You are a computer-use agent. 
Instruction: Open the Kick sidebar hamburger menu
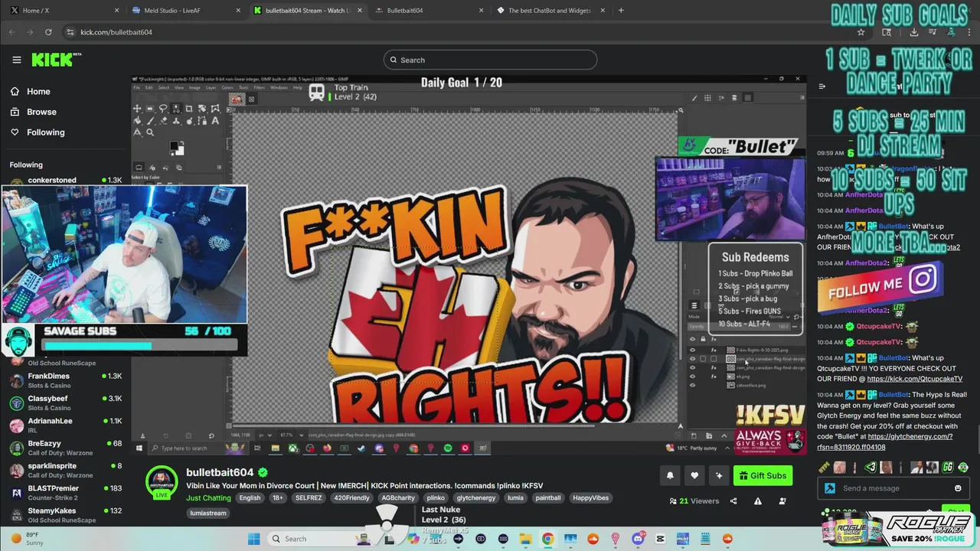point(17,60)
